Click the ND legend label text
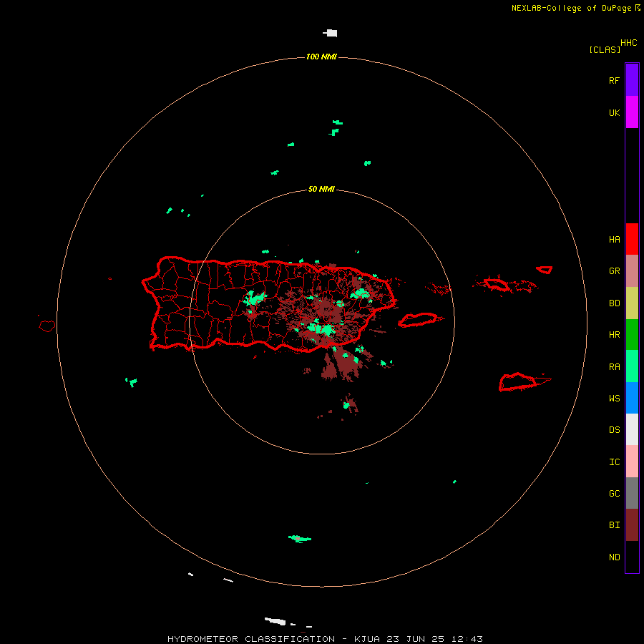The height and width of the screenshot is (644, 644). [614, 557]
